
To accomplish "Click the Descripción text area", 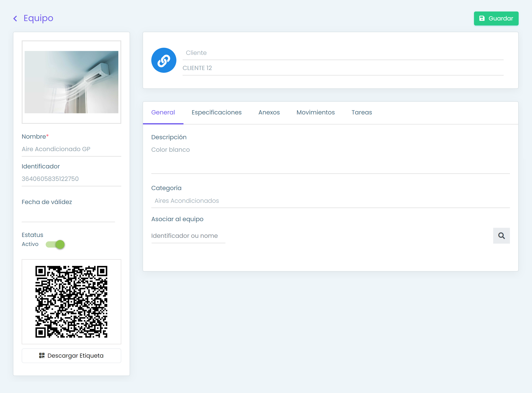I will [330, 158].
